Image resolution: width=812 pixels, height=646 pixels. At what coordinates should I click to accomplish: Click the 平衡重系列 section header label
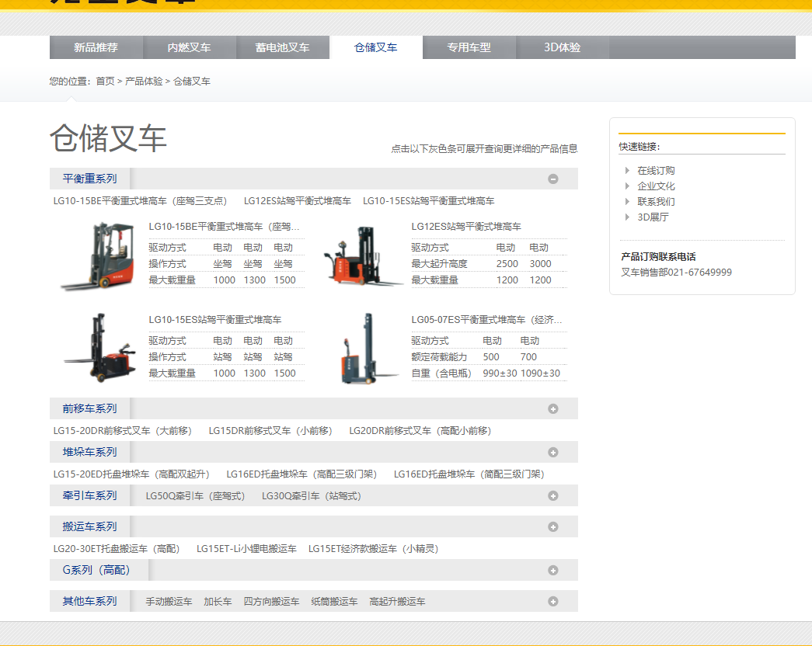point(89,179)
